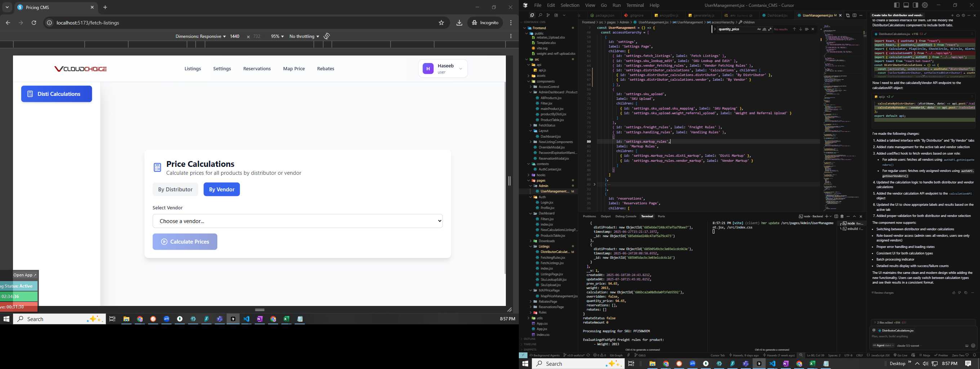
Task: Close the UserManagement.jsx editor tab
Action: (840, 15)
